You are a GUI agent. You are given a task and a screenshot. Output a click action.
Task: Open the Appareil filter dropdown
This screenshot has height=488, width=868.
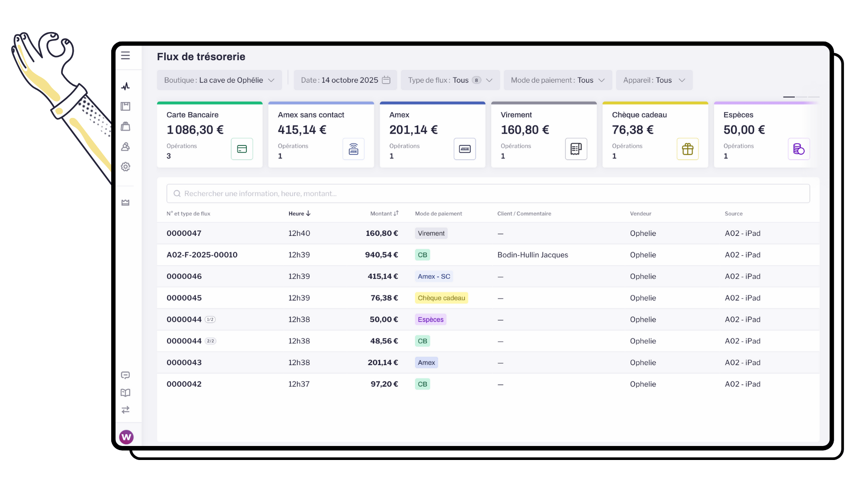(x=654, y=80)
